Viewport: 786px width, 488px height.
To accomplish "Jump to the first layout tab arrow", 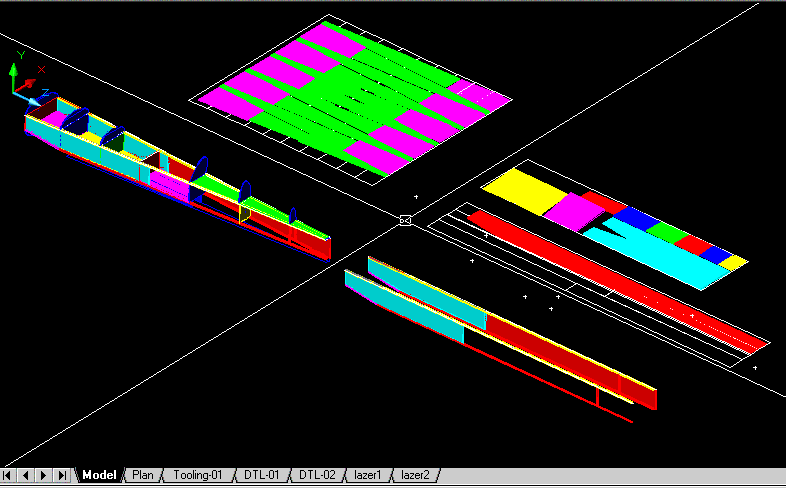I will 9,475.
